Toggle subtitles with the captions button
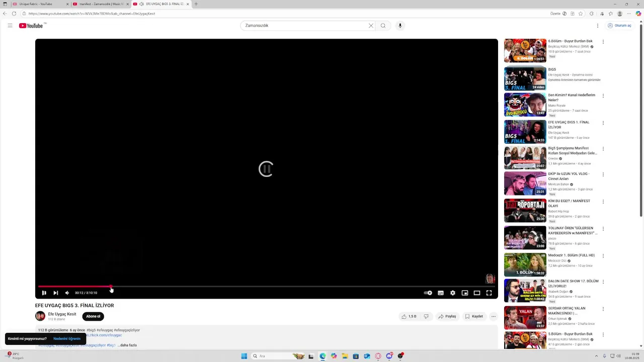Image resolution: width=644 pixels, height=362 pixels. [441, 293]
